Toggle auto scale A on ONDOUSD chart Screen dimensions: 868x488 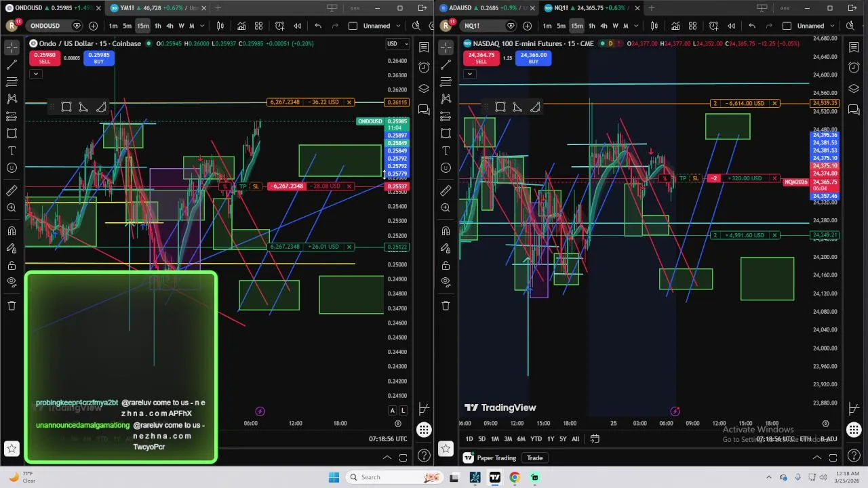[x=392, y=410]
